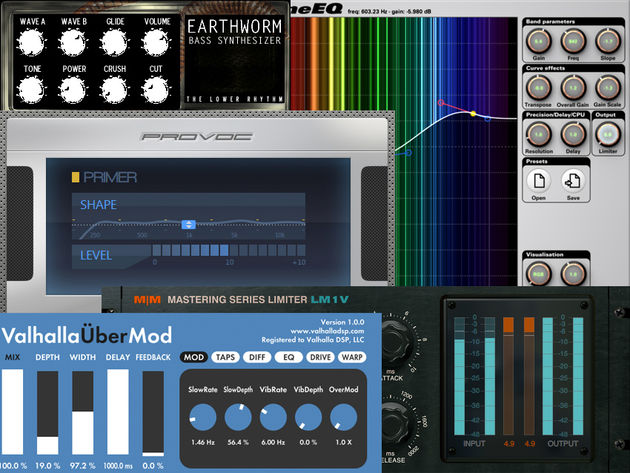This screenshot has width=630, height=473.
Task: Adjust the WAVE B knob on Earthworm
Action: [73, 43]
